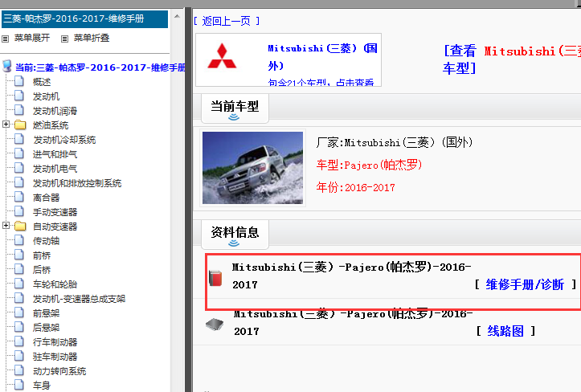The width and height of the screenshot is (581, 392).
Task: Select the 三菱-帕杰罗-2016-2017-维修手册 header tab
Action: 85,19
